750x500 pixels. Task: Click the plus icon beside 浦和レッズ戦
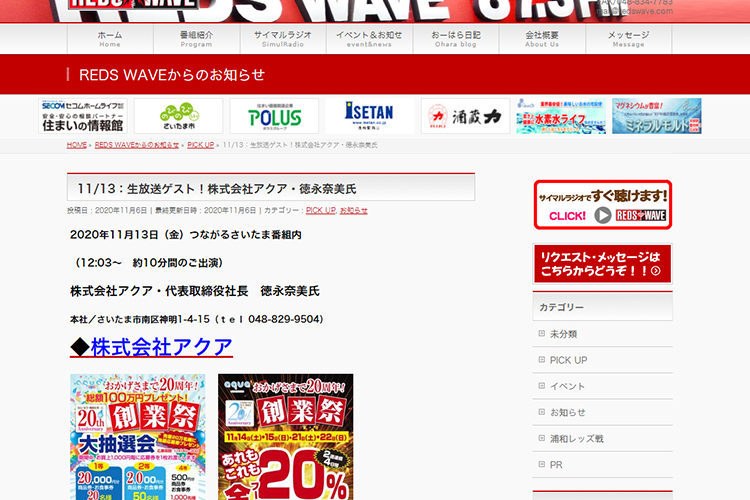click(541, 438)
